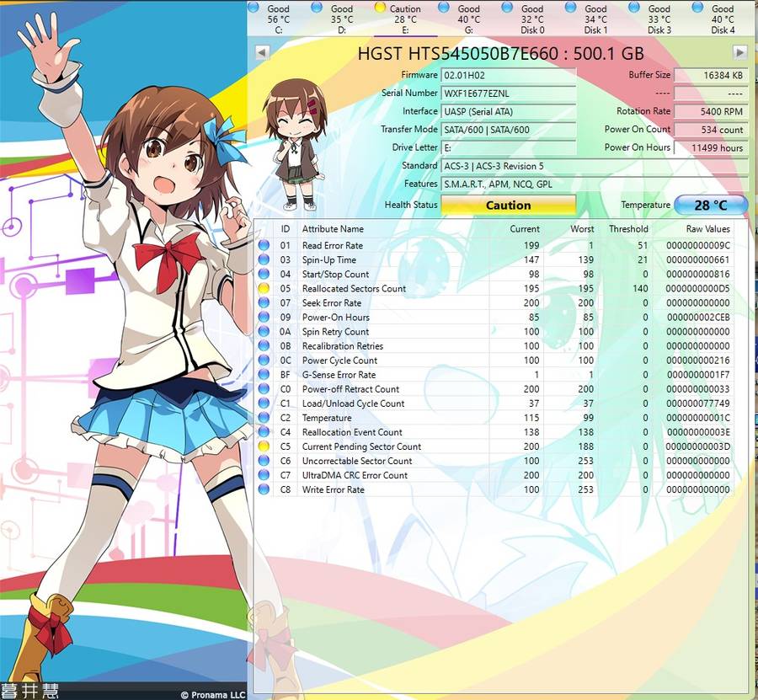Go to the next disk with the right arrow
Image resolution: width=758 pixels, height=700 pixels.
point(740,53)
